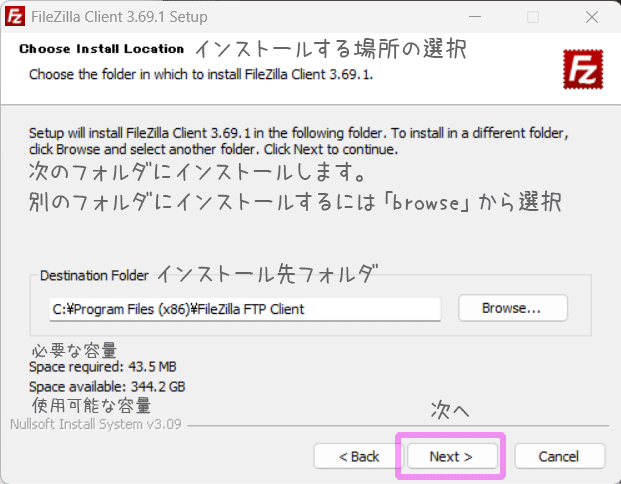The width and height of the screenshot is (621, 484).
Task: Click the 'インストールする場所の選択' Japanese heading
Action: 331,49
